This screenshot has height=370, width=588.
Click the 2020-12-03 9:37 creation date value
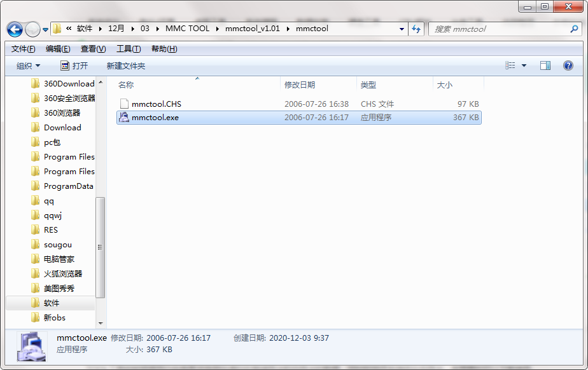(x=299, y=338)
